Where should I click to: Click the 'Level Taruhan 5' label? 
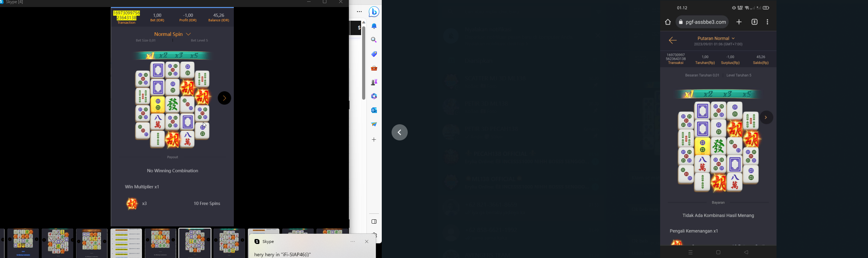(x=739, y=75)
